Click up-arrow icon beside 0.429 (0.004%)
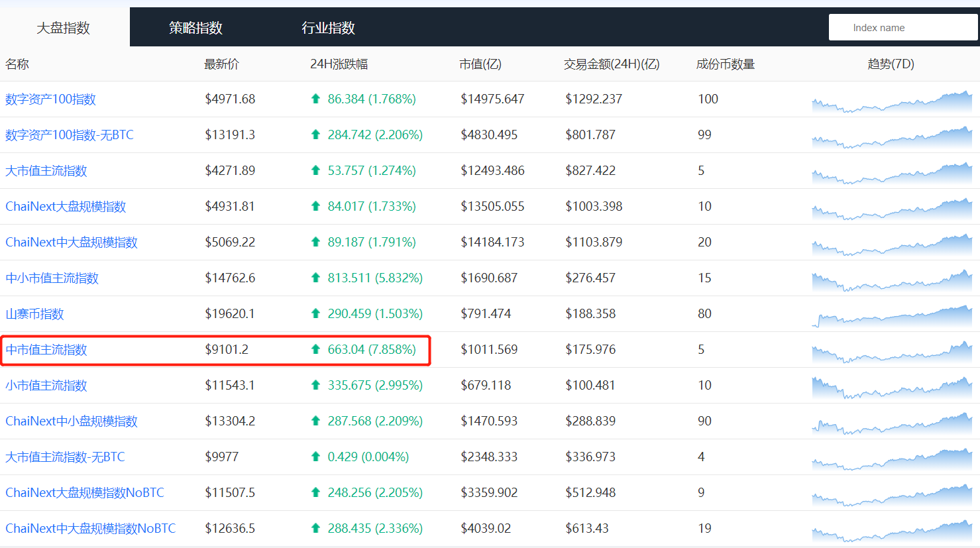 (x=315, y=457)
